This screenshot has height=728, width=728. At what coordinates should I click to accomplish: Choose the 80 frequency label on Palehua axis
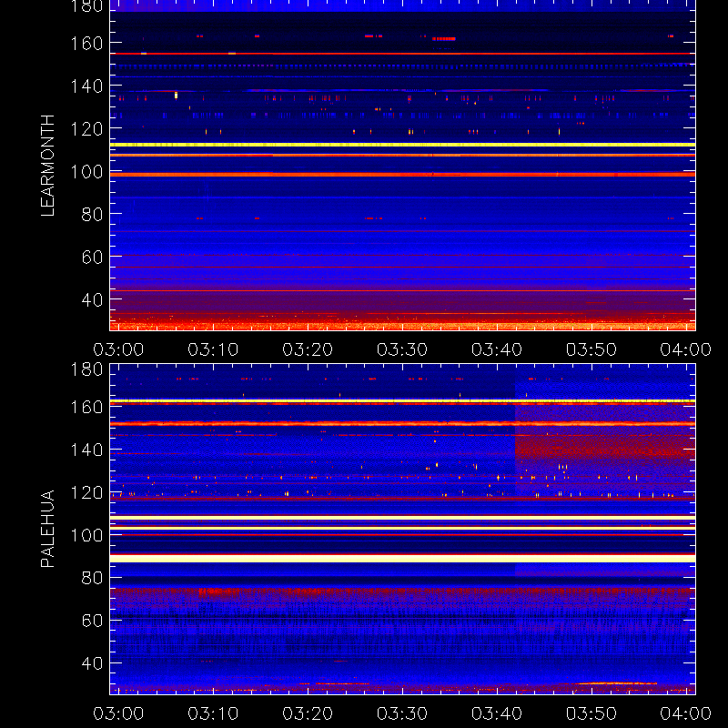pos(93,578)
